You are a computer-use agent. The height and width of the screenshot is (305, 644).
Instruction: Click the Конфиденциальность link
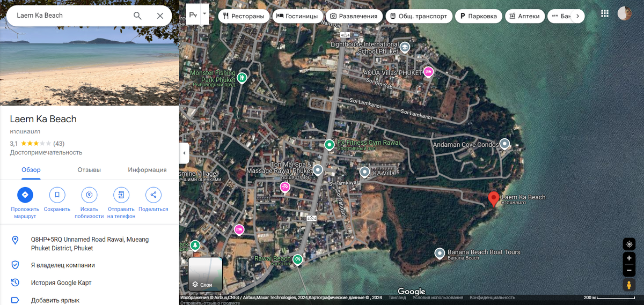click(492, 297)
